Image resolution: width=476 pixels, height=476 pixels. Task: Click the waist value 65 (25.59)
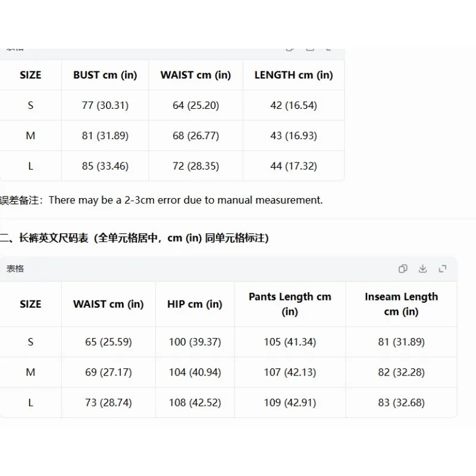(108, 342)
